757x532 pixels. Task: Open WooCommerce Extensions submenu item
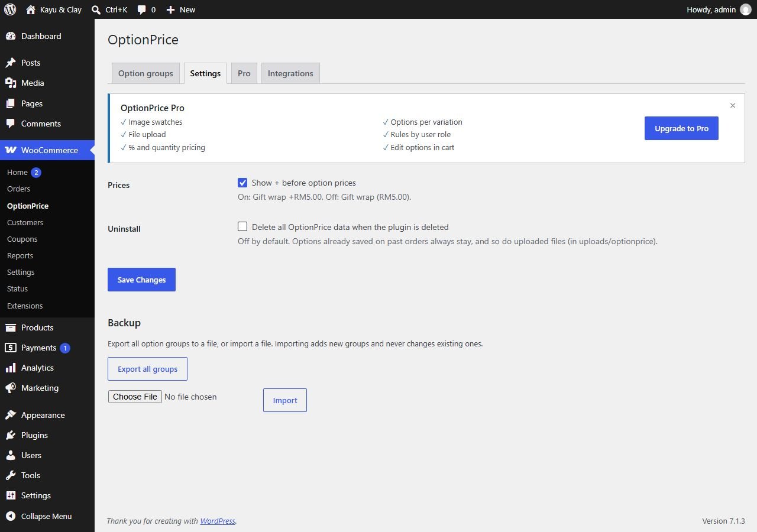(25, 306)
